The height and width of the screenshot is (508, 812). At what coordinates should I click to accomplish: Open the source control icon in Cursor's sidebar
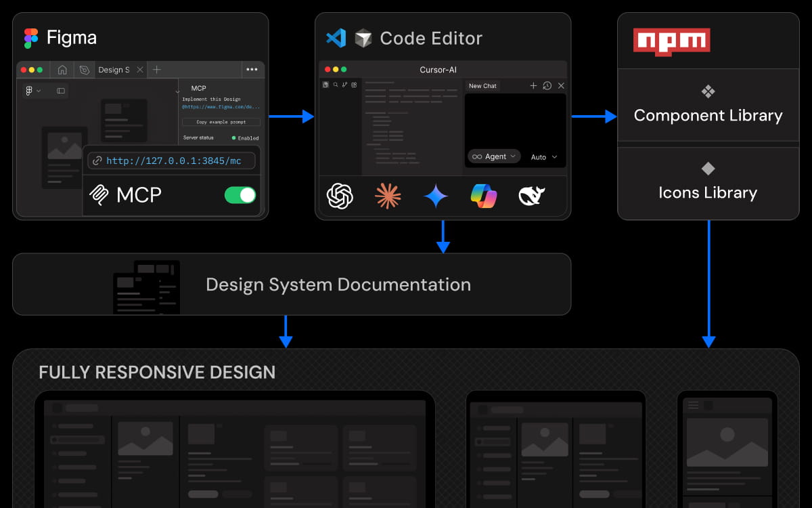344,84
